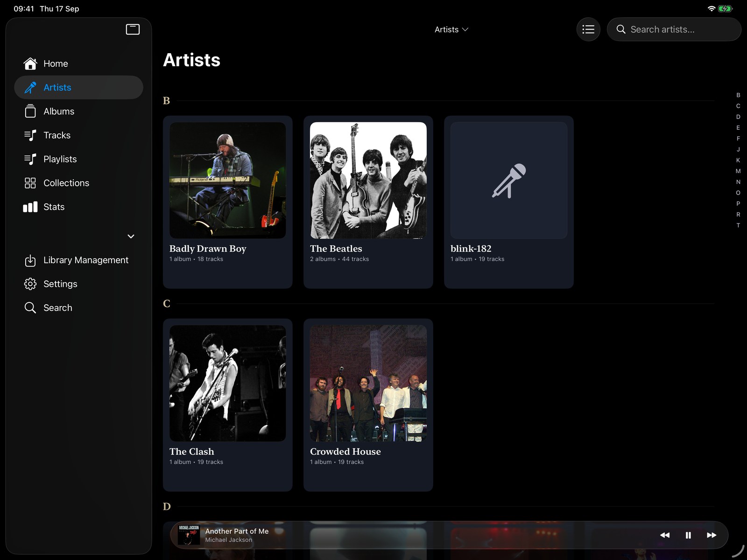747x560 pixels.
Task: Jump to letter R in index
Action: coord(738,215)
